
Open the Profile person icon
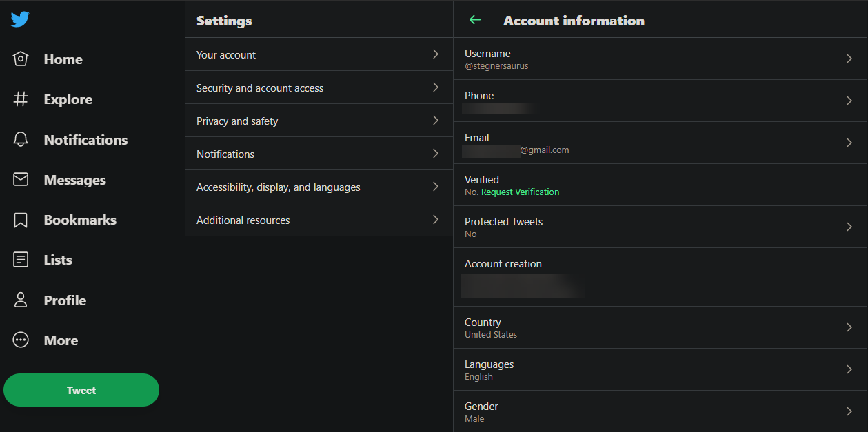[21, 300]
